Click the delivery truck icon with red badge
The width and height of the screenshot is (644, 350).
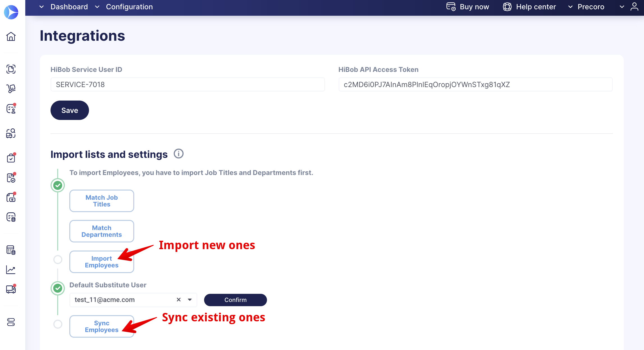(x=11, y=289)
